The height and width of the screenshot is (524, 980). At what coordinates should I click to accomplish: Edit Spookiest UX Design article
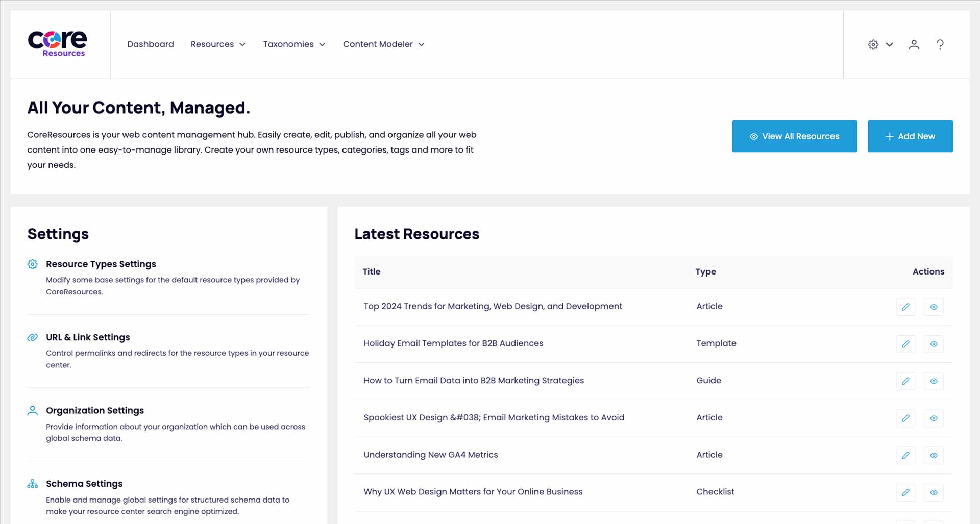905,418
